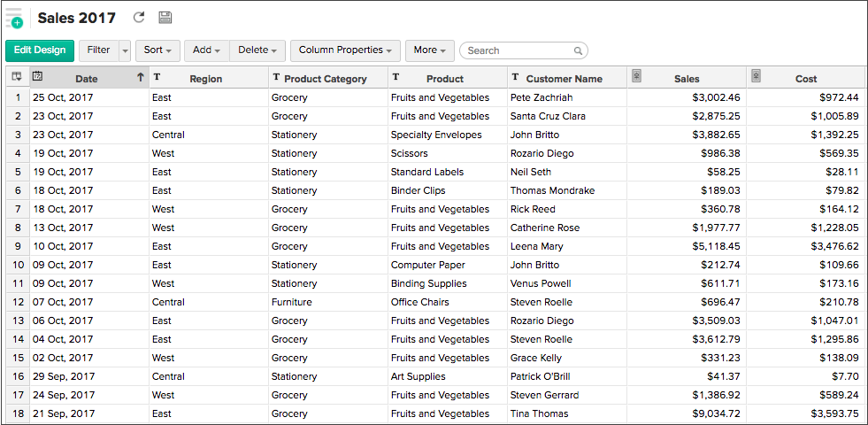Open the Filter options dropdown arrow
Image resolution: width=868 pixels, height=425 pixels.
[x=125, y=50]
